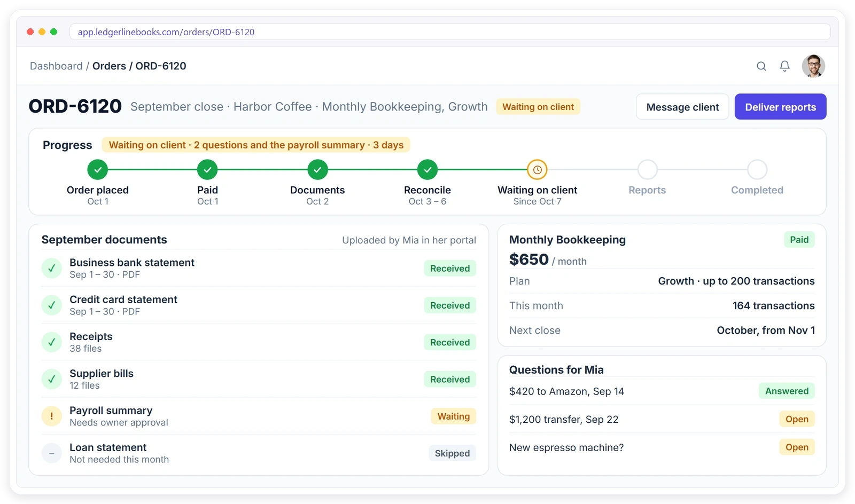This screenshot has height=504, width=855.
Task: Click the browser address bar
Action: [450, 32]
